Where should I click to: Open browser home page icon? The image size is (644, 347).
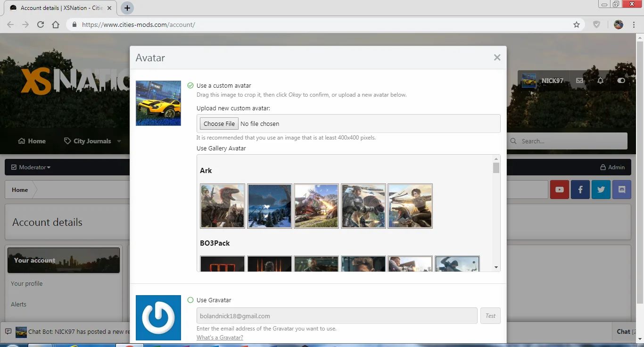point(56,25)
